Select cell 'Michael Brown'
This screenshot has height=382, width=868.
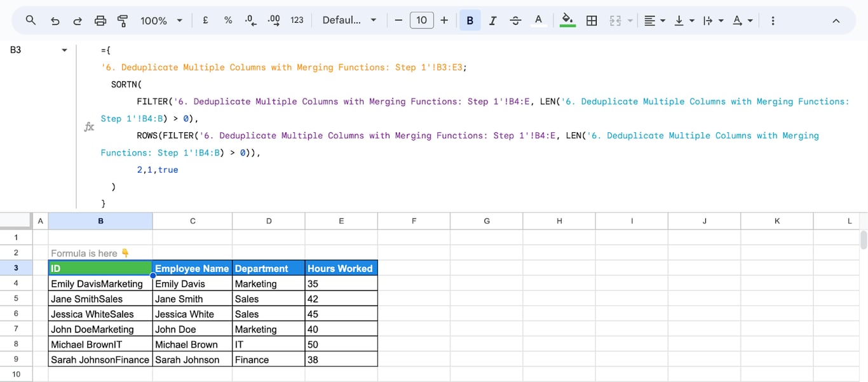pos(193,344)
